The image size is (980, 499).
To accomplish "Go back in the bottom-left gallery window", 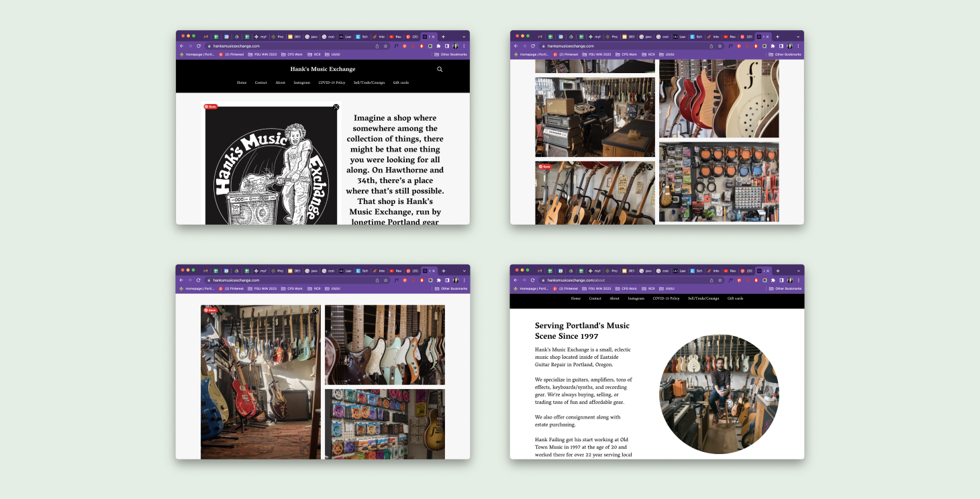I will click(181, 280).
